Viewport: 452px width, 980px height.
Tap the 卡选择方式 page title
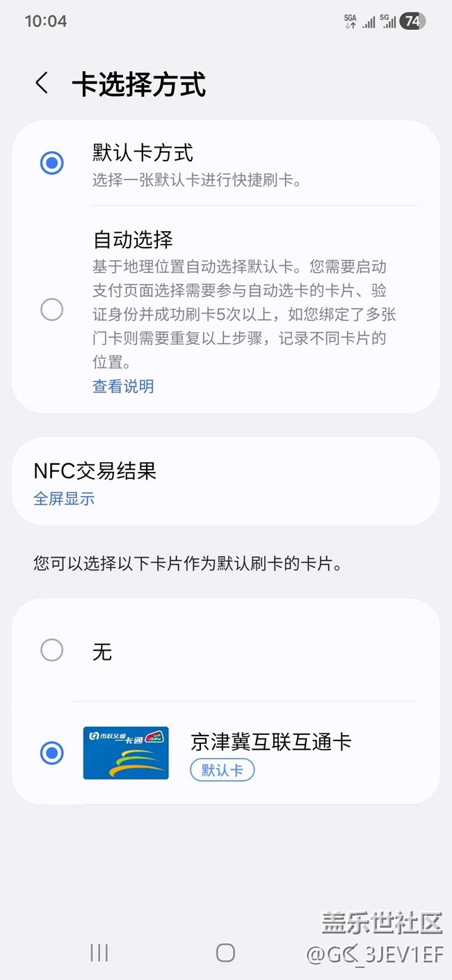pos(139,85)
